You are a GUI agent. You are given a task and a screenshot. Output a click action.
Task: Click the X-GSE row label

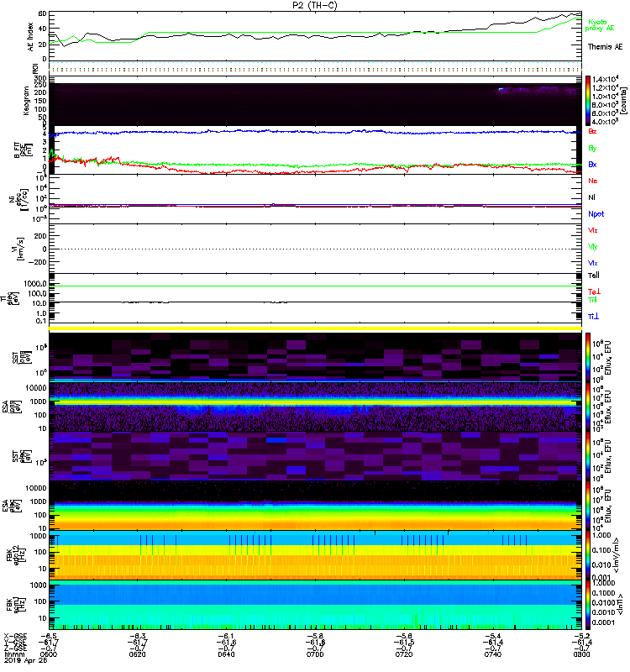(15, 636)
